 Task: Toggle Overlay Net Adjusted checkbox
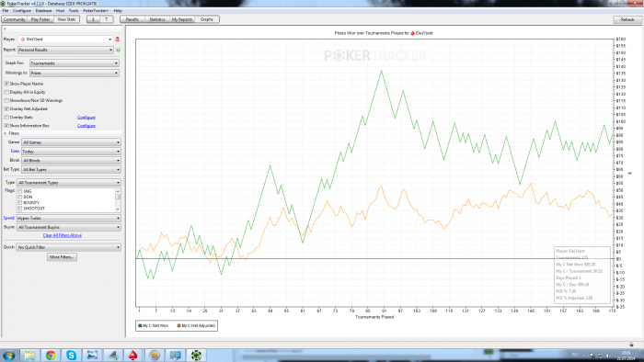pyautogui.click(x=6, y=109)
